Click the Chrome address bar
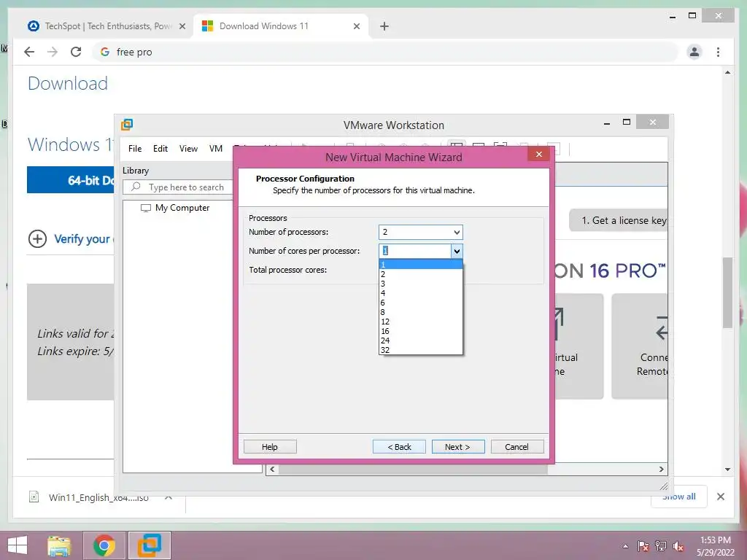This screenshot has width=747, height=560. pyautogui.click(x=386, y=52)
